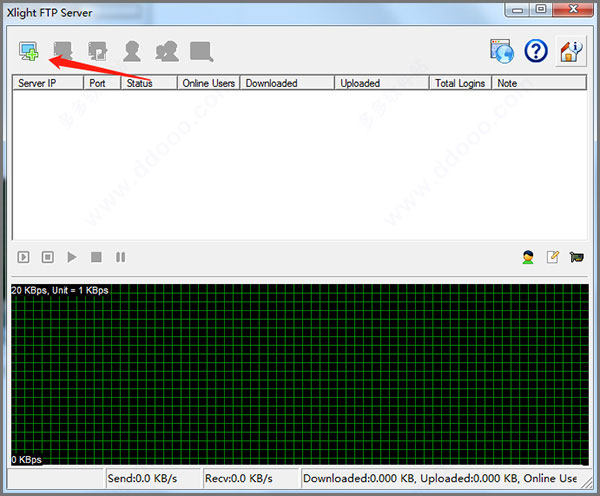Close the Xlight FTP Server window

coord(573,10)
